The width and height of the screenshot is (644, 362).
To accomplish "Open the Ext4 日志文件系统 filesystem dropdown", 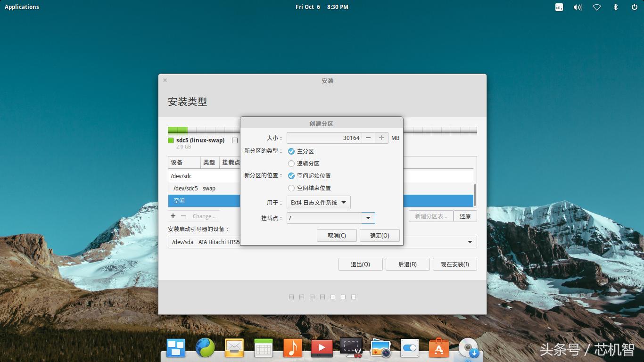I will click(318, 202).
